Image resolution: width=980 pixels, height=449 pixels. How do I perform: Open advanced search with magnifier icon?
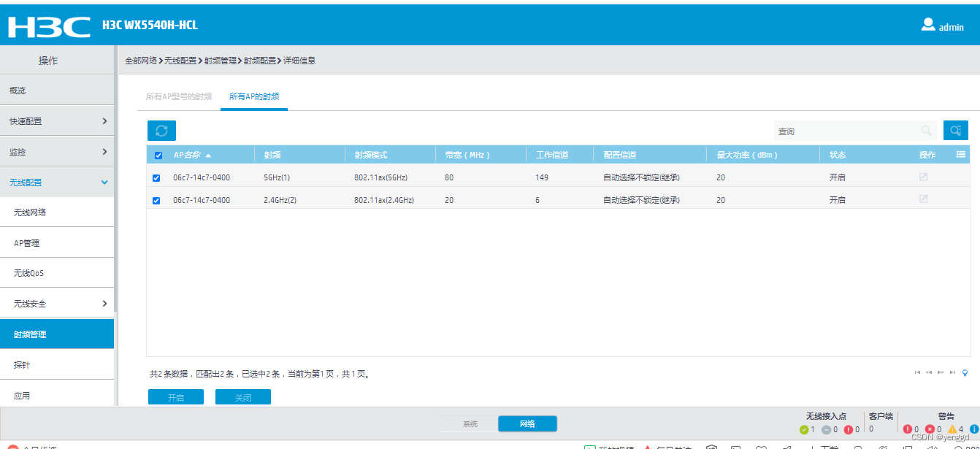coord(956,130)
